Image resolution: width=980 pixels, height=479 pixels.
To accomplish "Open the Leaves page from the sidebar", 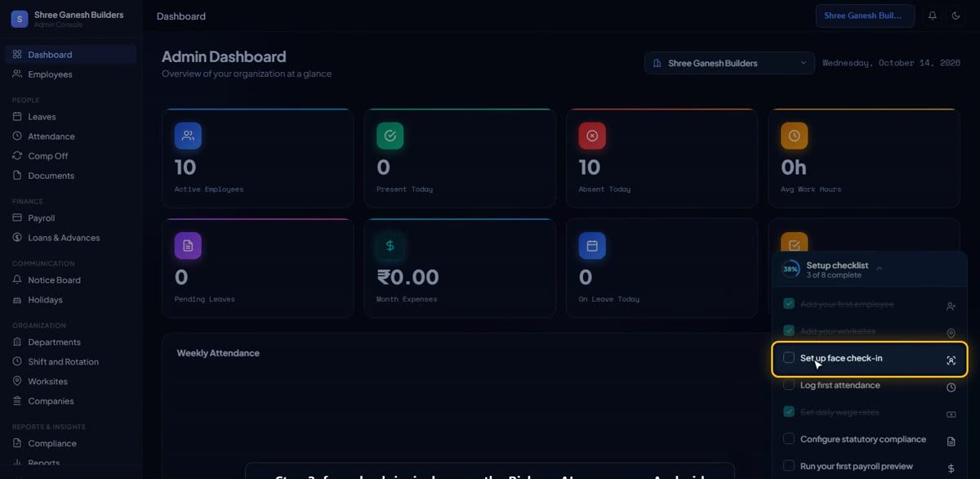I will [70, 117].
